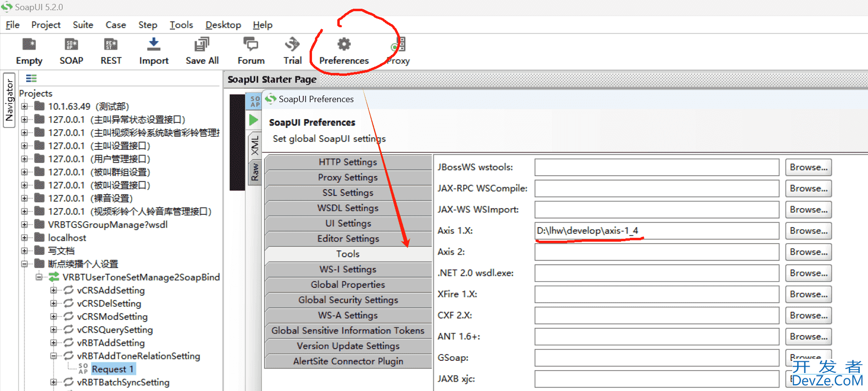Collapse the 断点续播个人设置 project
This screenshot has width=868, height=391.
point(24,264)
